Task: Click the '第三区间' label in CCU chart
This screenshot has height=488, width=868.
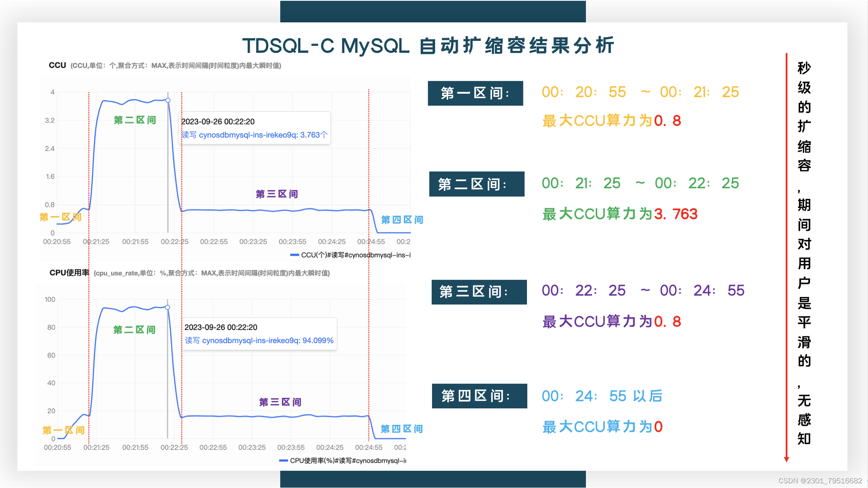Action: coord(277,194)
